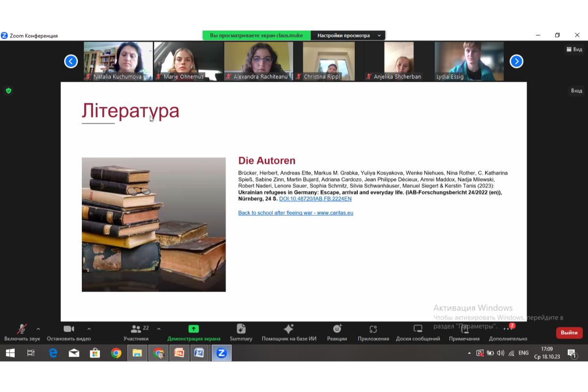Open the Участники participants list
Image resolution: width=588 pixels, height=392 pixels.
pos(136,332)
